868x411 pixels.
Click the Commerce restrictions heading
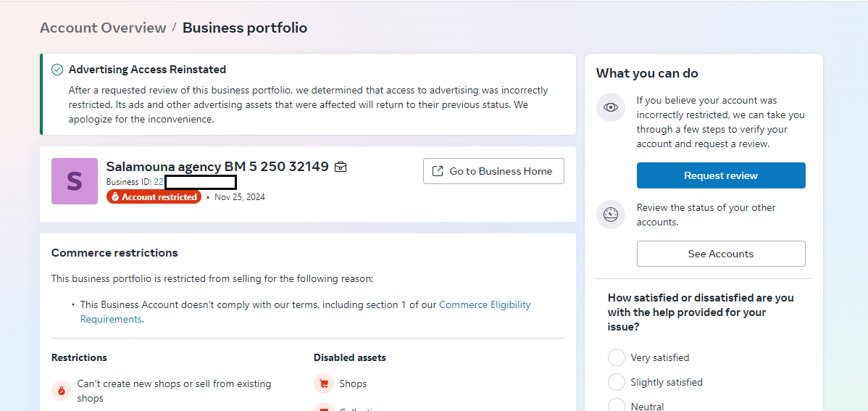click(x=114, y=252)
